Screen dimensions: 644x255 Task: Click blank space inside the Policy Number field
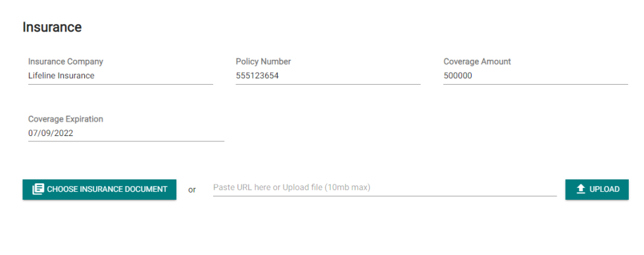click(349, 76)
